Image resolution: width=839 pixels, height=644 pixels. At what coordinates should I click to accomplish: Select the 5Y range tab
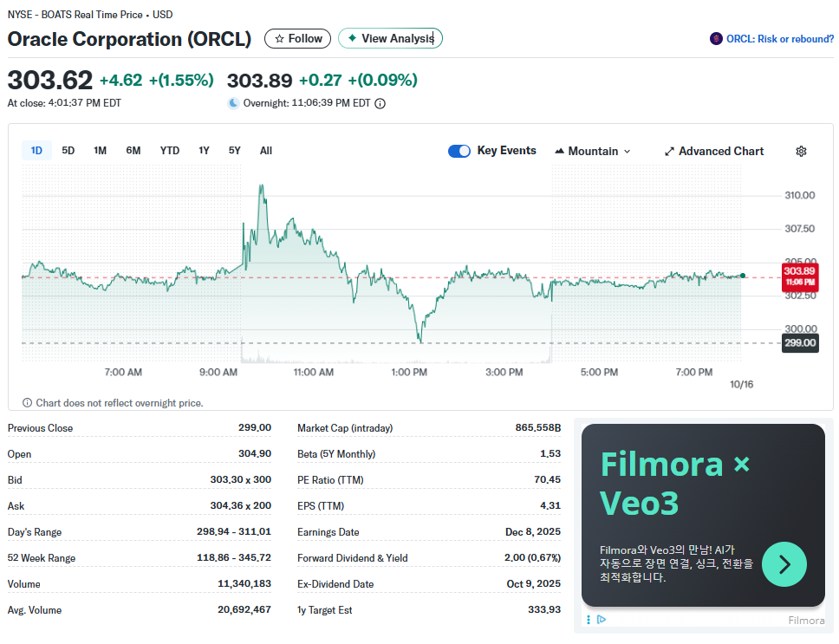234,151
